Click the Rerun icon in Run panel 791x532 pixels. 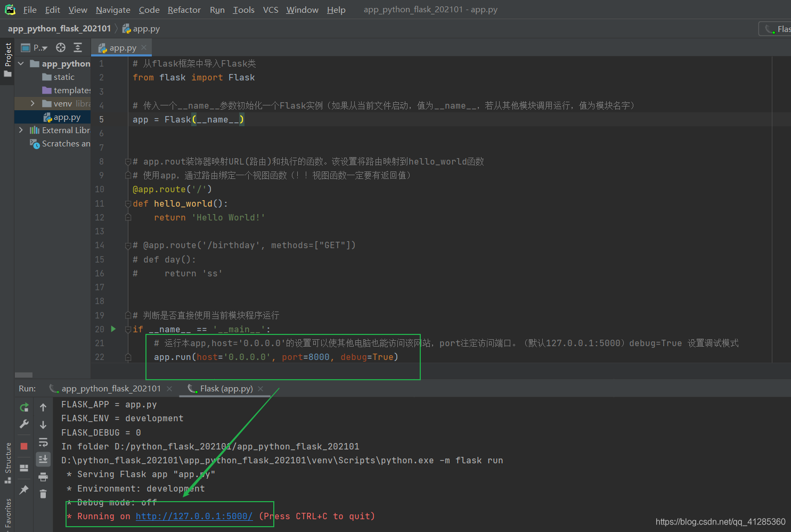(24, 407)
